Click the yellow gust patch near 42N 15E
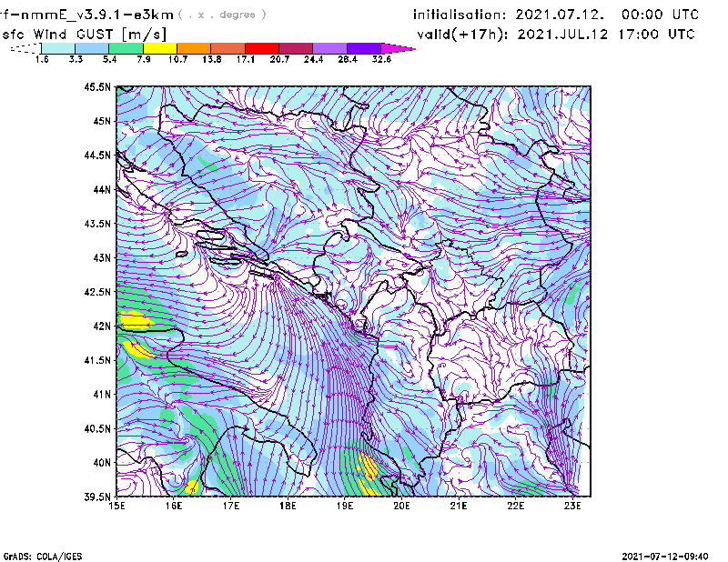 click(x=136, y=319)
